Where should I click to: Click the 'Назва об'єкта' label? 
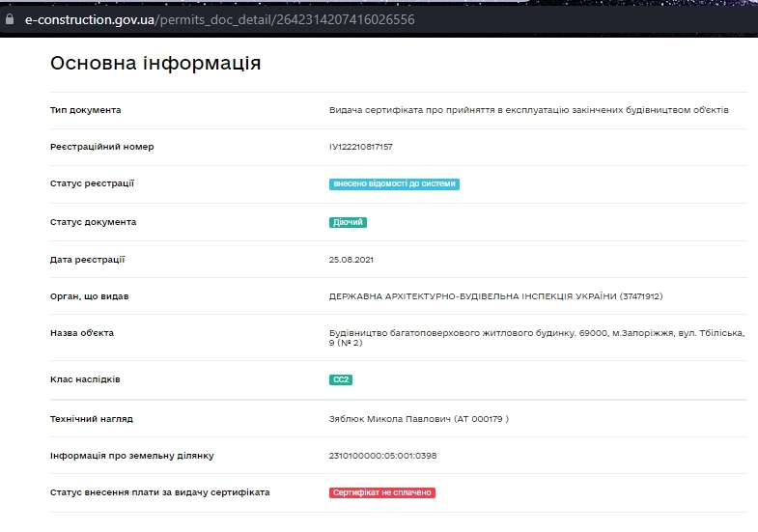[x=82, y=333]
